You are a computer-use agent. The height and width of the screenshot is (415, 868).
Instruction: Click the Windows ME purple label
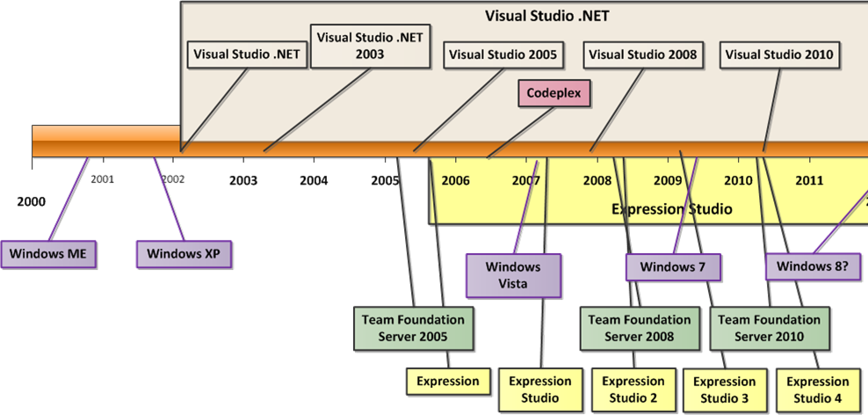tap(47, 254)
